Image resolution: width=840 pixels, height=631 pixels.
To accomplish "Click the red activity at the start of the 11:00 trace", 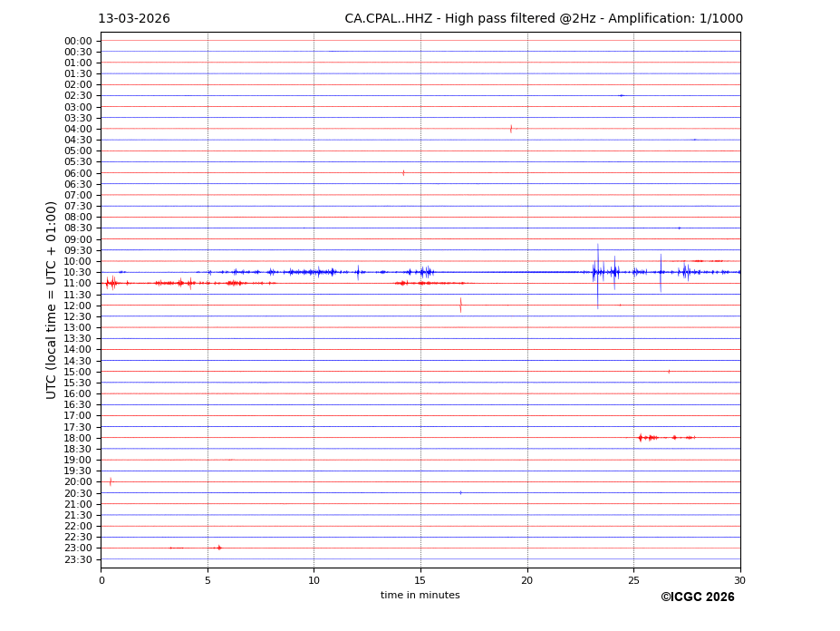I will (111, 283).
